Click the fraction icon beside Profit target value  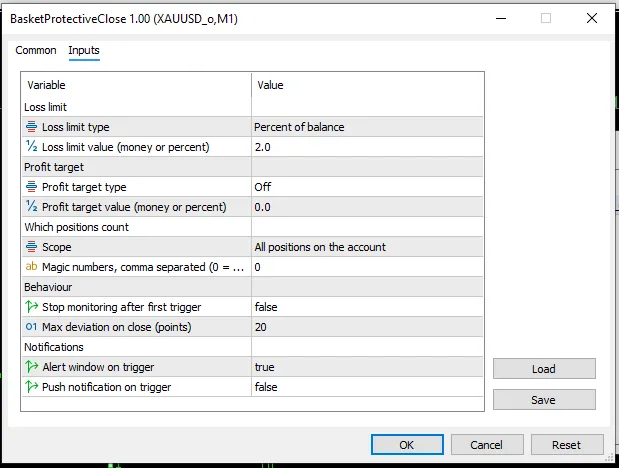31,207
